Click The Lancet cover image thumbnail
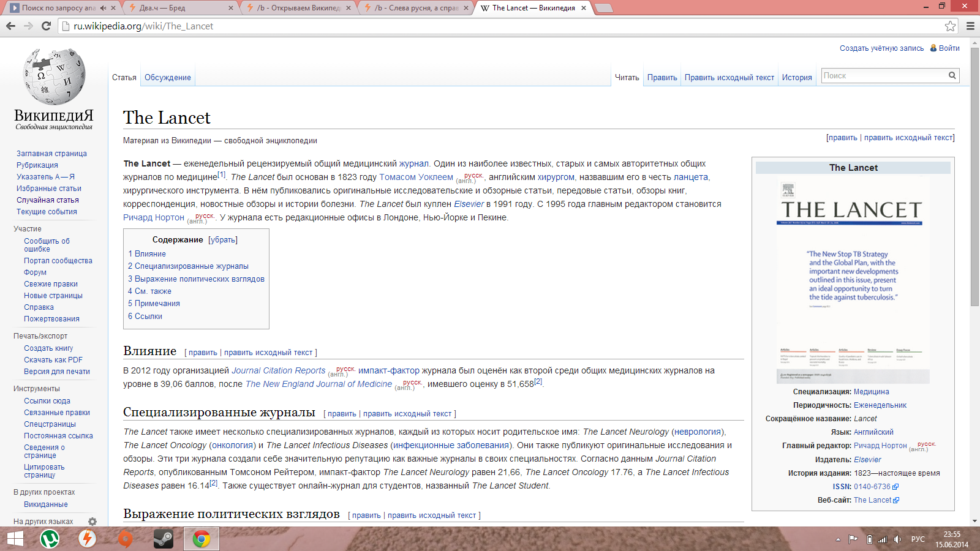The image size is (980, 551). (853, 281)
